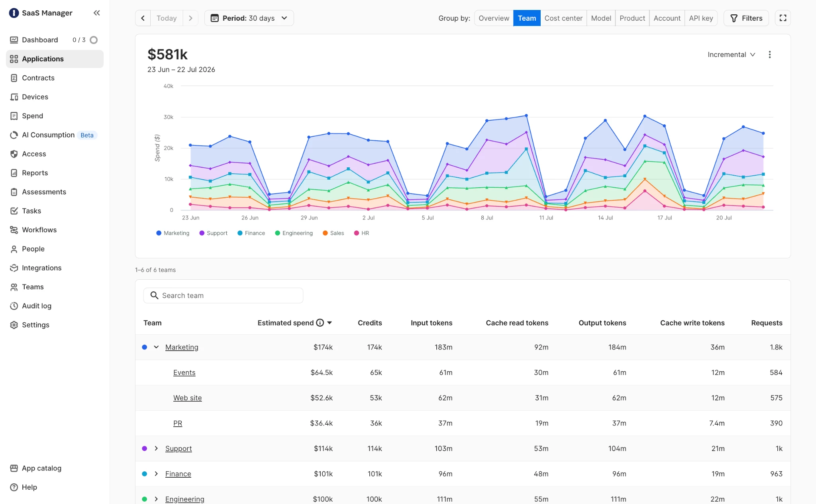Open chart's three-dot options menu
The width and height of the screenshot is (816, 504).
pyautogui.click(x=769, y=55)
